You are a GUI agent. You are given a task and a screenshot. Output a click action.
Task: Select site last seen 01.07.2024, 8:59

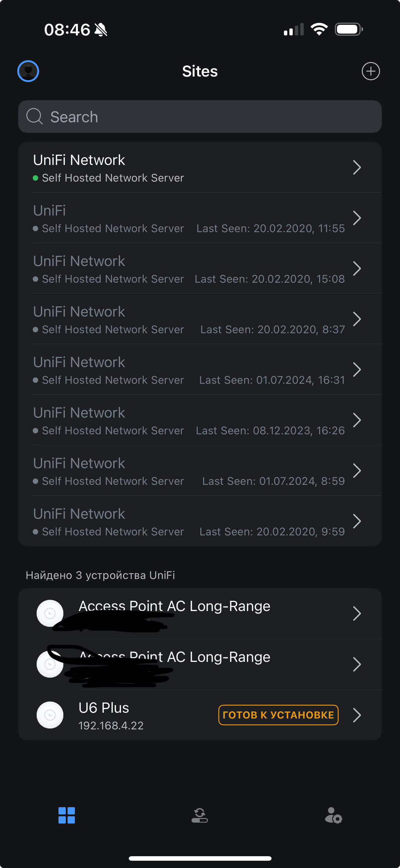tap(200, 471)
